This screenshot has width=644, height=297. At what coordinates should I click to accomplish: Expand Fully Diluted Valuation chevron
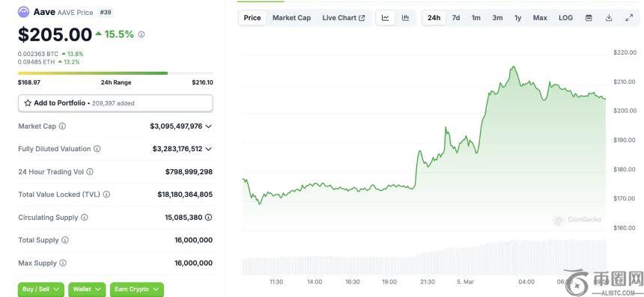(208, 149)
